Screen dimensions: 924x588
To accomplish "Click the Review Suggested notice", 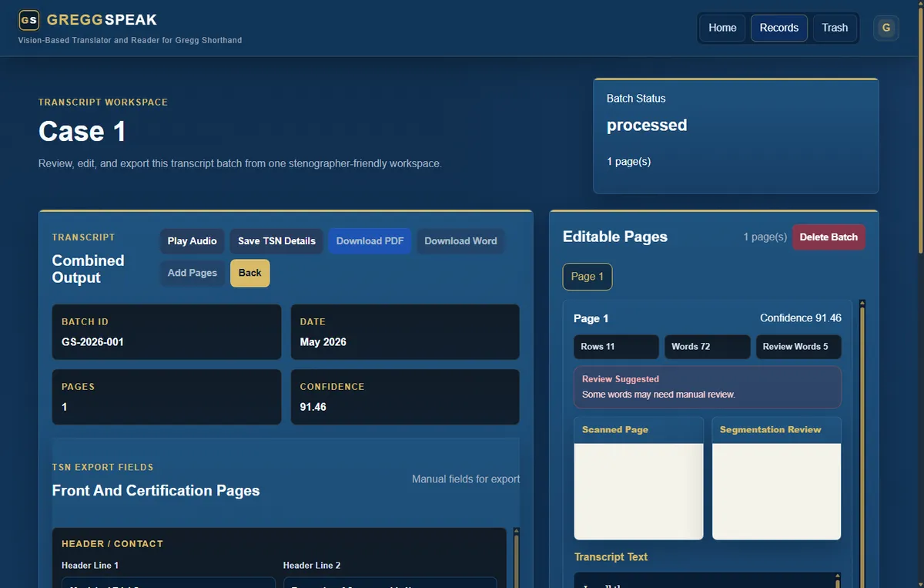I will point(707,387).
